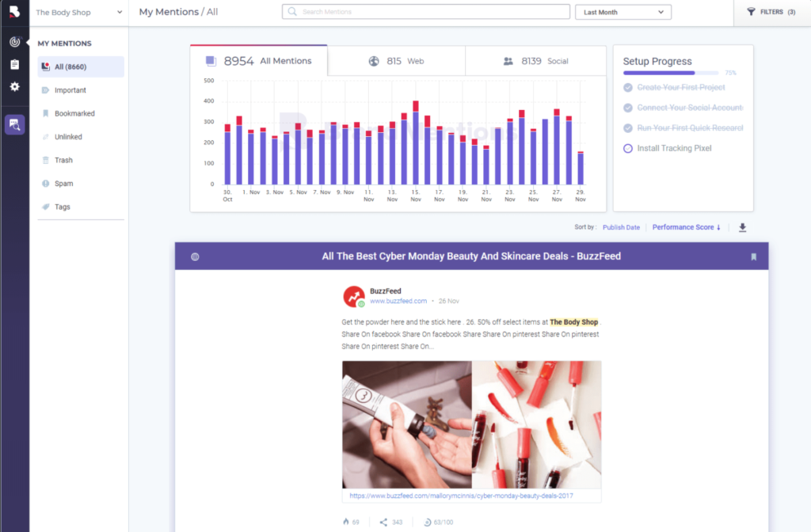Image resolution: width=811 pixels, height=532 pixels.
Task: Open settings gear in left sidebar
Action: (x=14, y=86)
